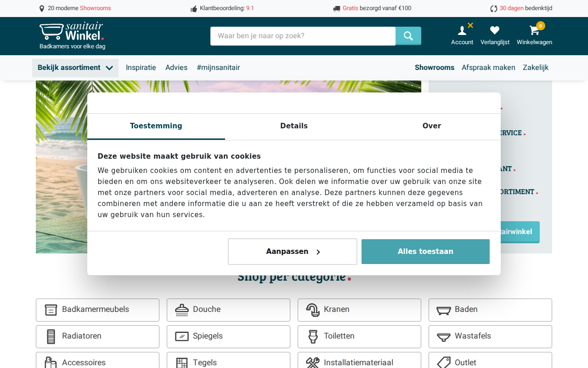Click the location pin icon by Showrooms
The width and height of the screenshot is (588, 368).
42,8
